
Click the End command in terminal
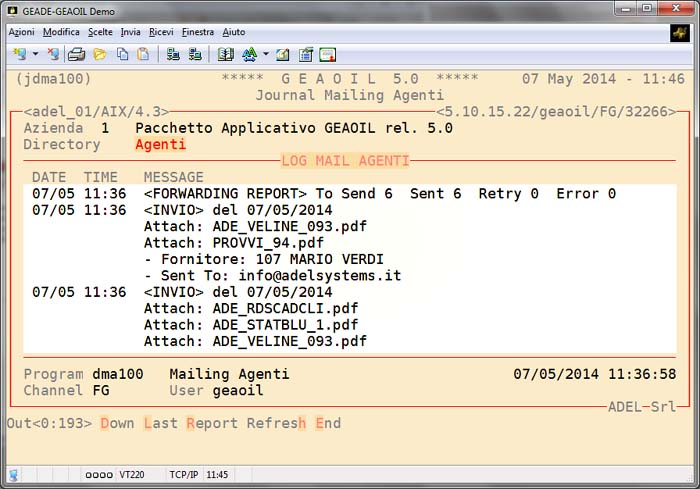(328, 423)
